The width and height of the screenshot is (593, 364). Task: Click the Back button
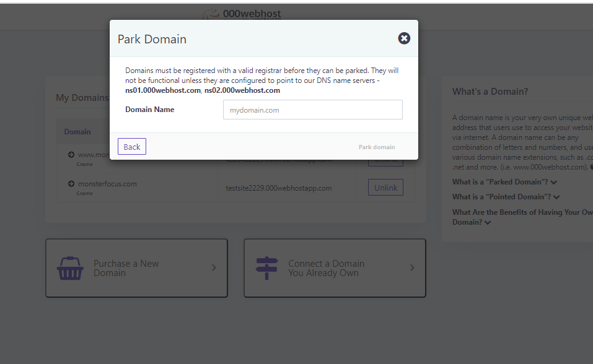tap(131, 147)
